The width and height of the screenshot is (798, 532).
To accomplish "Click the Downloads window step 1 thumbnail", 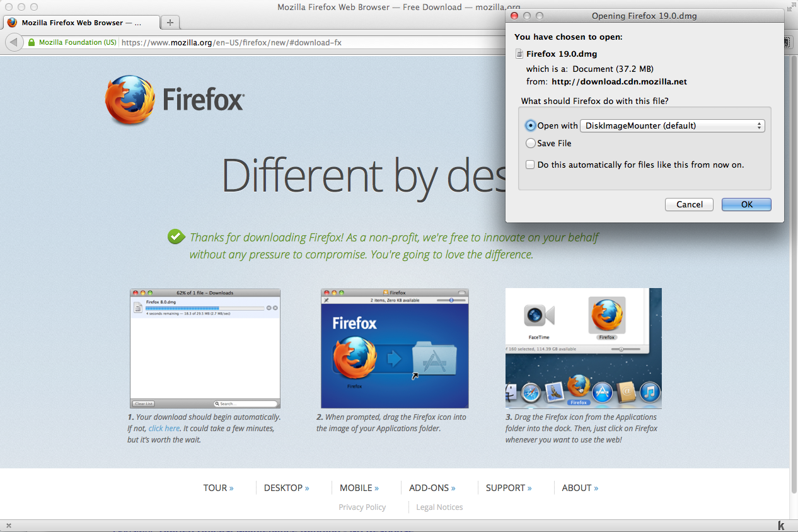I will [x=205, y=349].
